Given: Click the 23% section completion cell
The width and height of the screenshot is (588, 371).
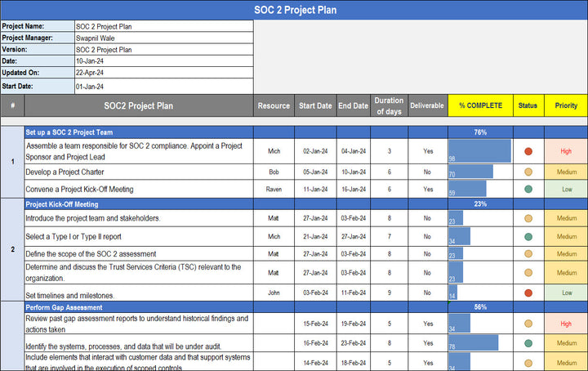Looking at the screenshot, I should [480, 204].
